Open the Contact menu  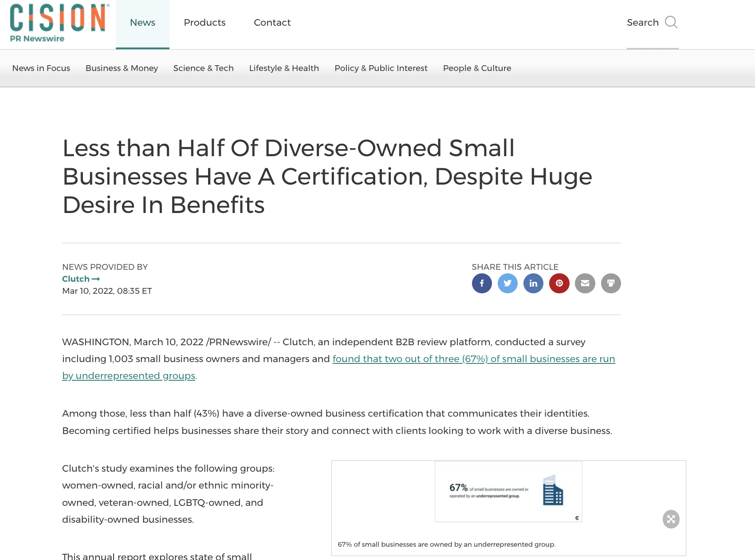[272, 23]
